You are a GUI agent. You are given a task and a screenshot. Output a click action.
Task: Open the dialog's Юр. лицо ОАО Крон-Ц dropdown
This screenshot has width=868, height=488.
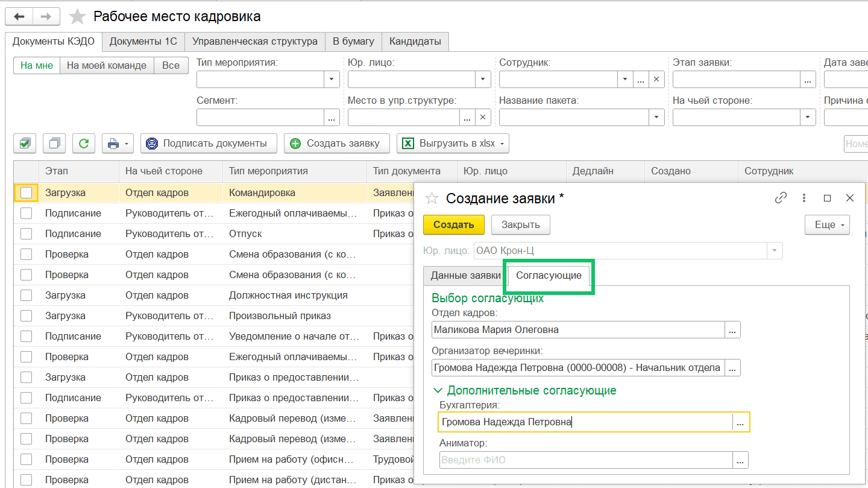(775, 250)
